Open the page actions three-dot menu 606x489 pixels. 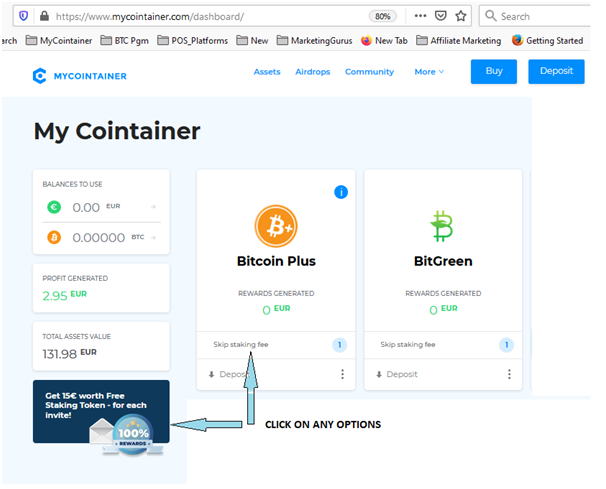[420, 16]
